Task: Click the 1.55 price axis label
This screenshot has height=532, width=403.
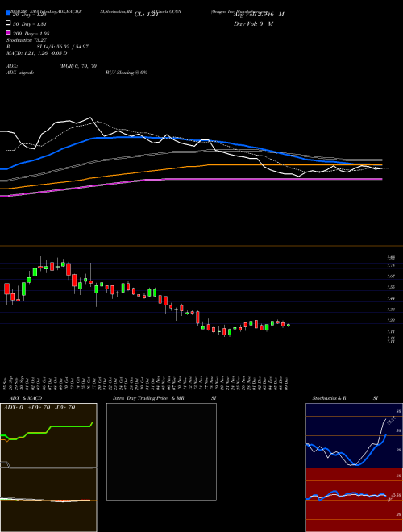Action: tap(391, 288)
